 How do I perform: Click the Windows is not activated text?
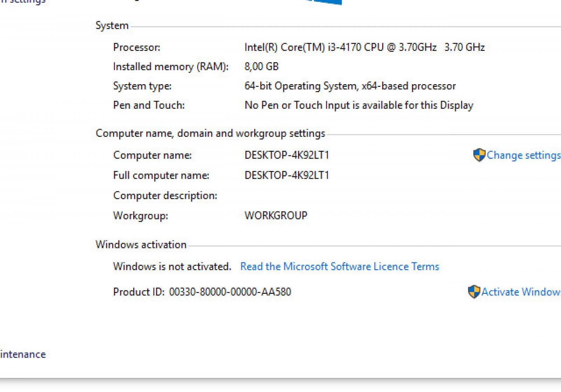click(x=172, y=266)
